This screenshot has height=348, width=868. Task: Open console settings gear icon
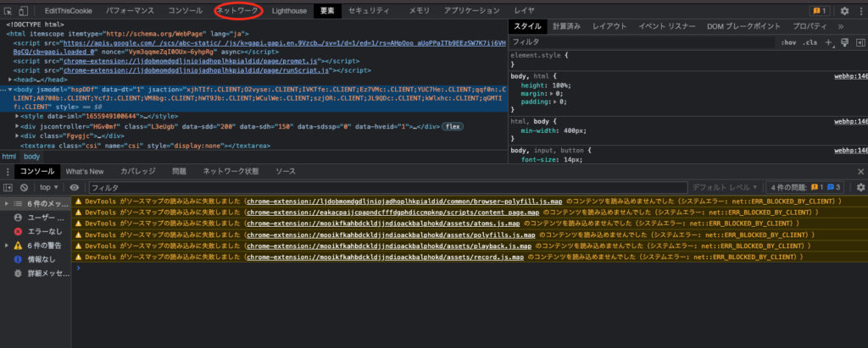coord(860,187)
